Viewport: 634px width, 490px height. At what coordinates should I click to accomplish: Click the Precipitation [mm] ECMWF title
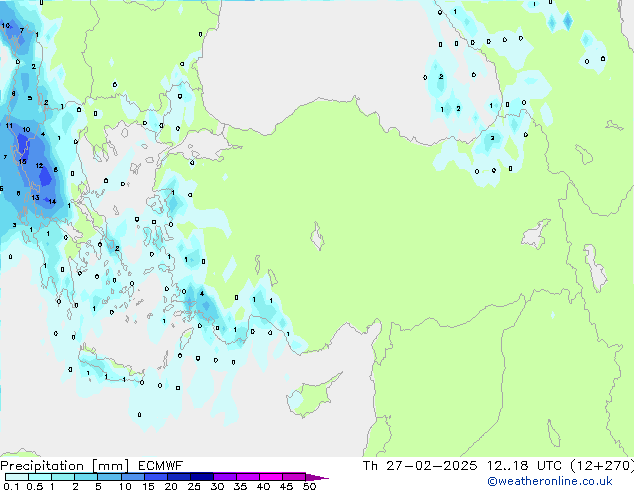91,466
